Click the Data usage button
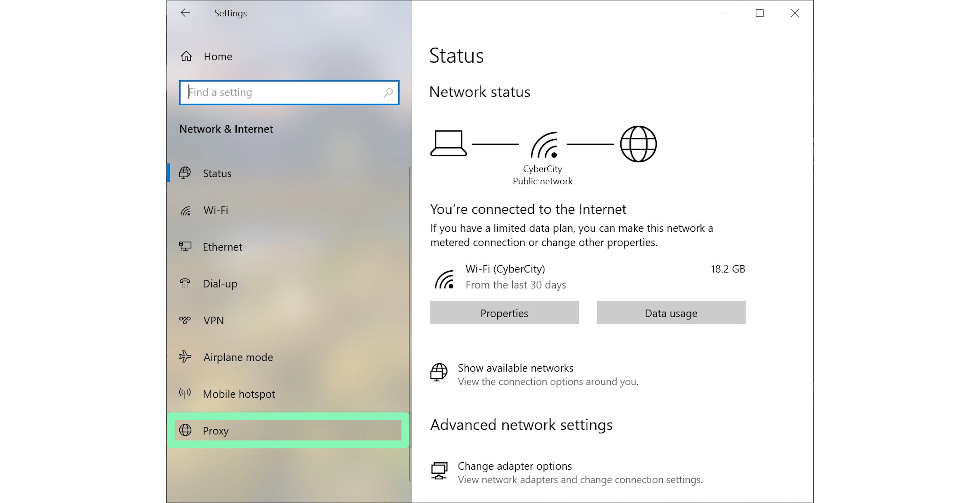 coord(671,313)
